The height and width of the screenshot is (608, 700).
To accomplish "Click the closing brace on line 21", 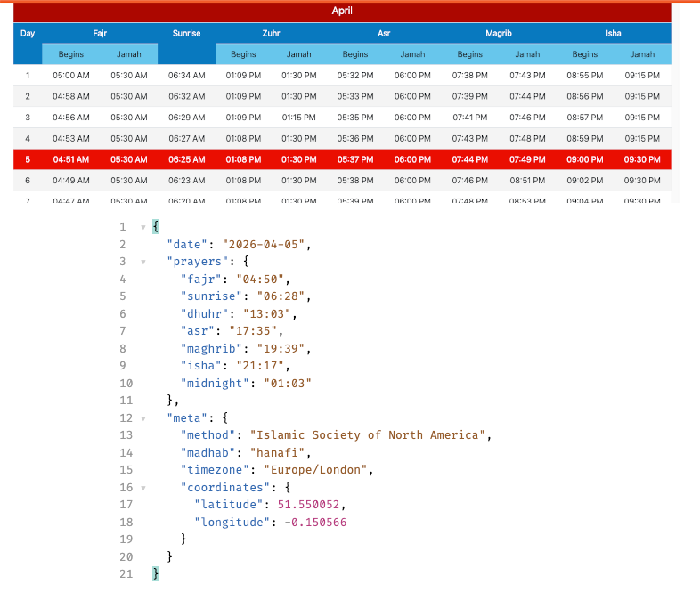I will click(x=156, y=573).
